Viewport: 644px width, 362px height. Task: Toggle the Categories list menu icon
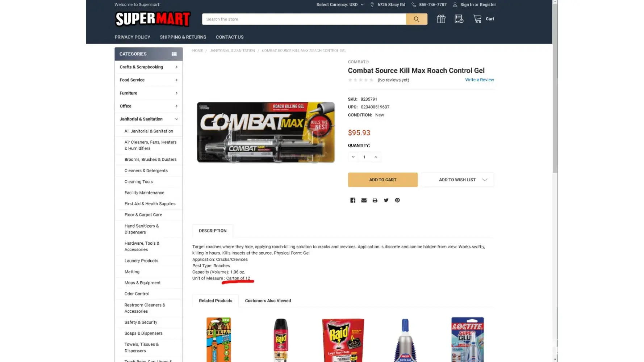(174, 54)
